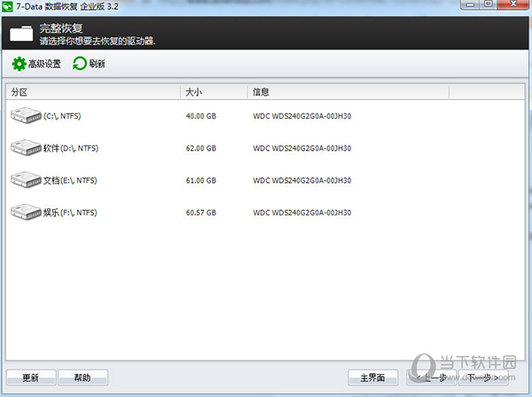The image size is (532, 397).
Task: Click the 60.57 GB size cell
Action: (x=201, y=213)
